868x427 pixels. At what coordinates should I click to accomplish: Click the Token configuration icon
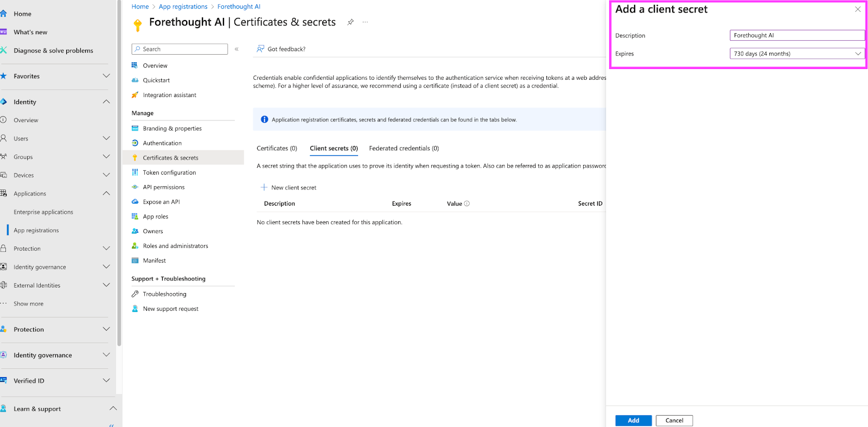pyautogui.click(x=135, y=173)
